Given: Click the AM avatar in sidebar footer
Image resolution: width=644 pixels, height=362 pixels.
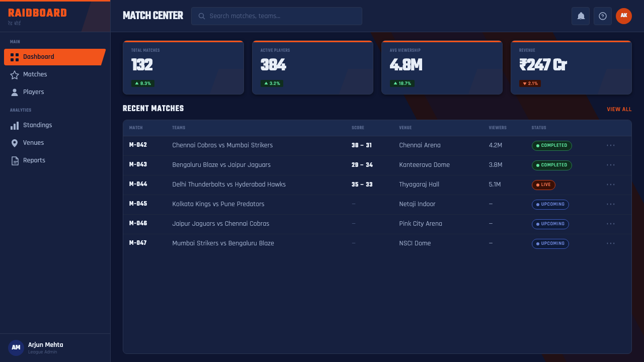Looking at the screenshot, I should pyautogui.click(x=16, y=348).
